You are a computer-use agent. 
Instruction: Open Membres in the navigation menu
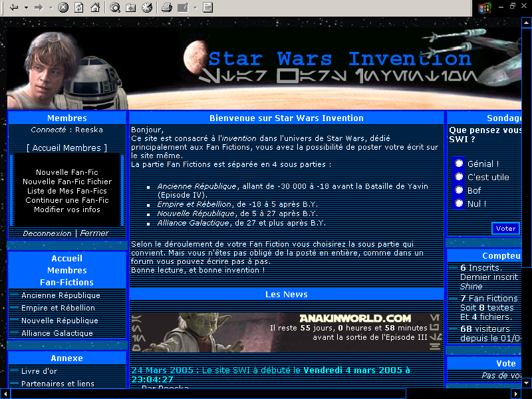(67, 271)
